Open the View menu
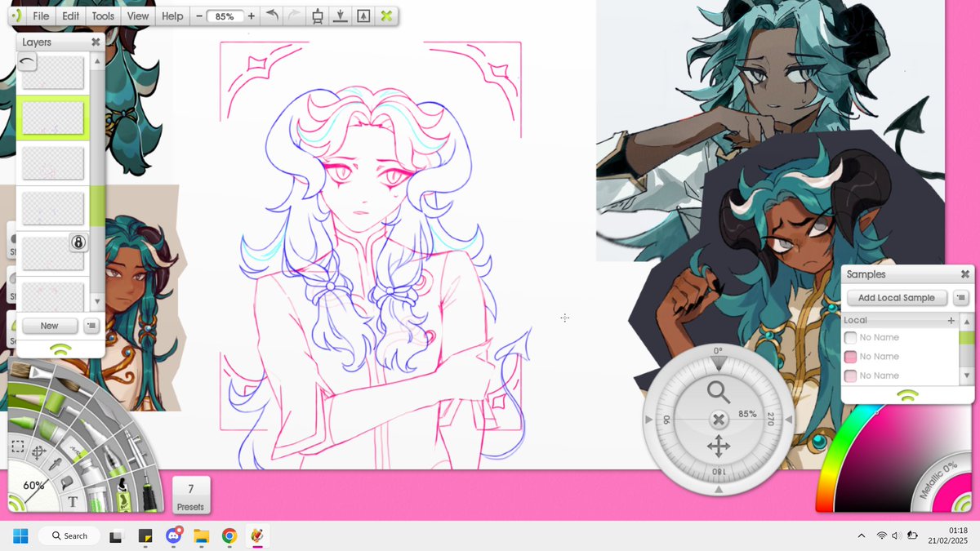The height and width of the screenshot is (551, 980). [x=138, y=16]
